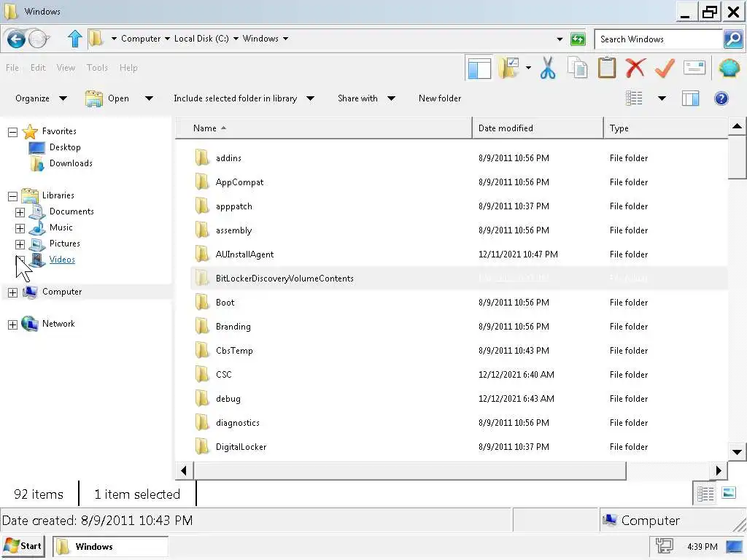Image resolution: width=747 pixels, height=560 pixels.
Task: Click the search magnifier icon
Action: tap(733, 39)
